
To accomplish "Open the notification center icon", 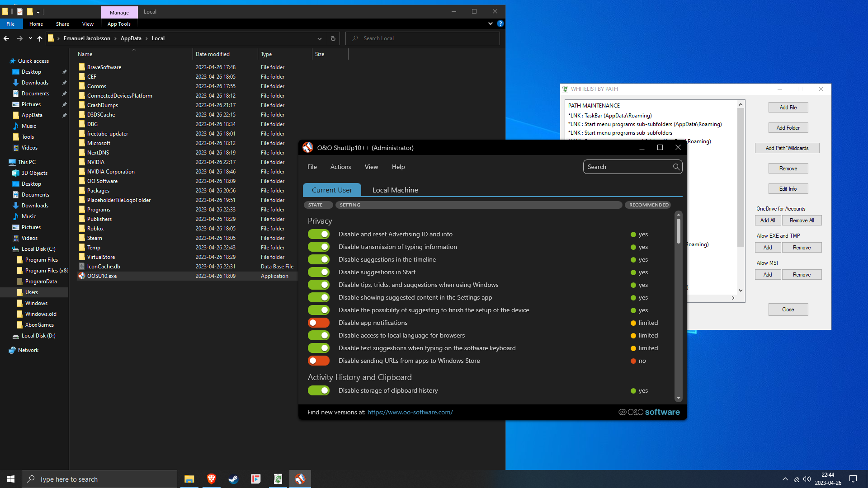I will pyautogui.click(x=853, y=479).
